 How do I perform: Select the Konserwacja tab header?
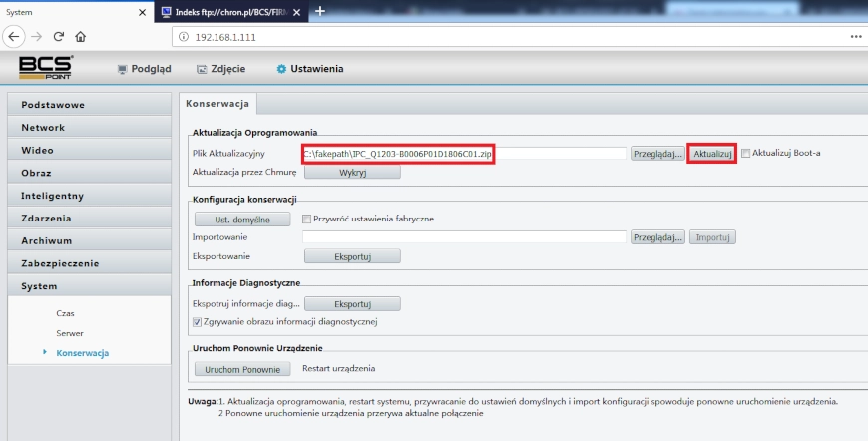click(x=217, y=104)
